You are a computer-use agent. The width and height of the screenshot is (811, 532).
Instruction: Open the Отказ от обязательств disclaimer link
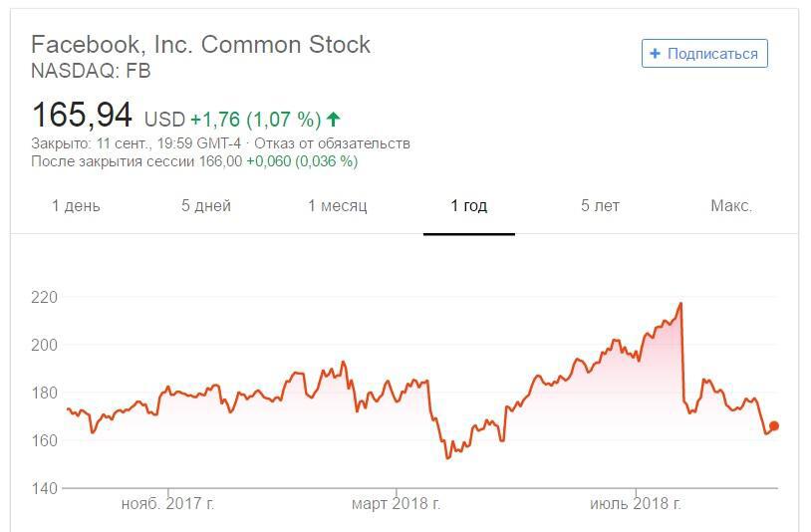(332, 143)
